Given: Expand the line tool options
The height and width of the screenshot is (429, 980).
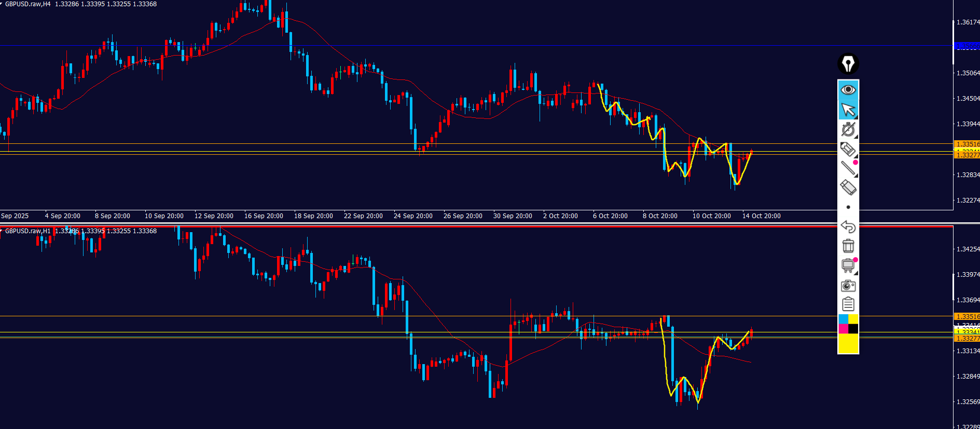Looking at the screenshot, I should click(x=855, y=176).
